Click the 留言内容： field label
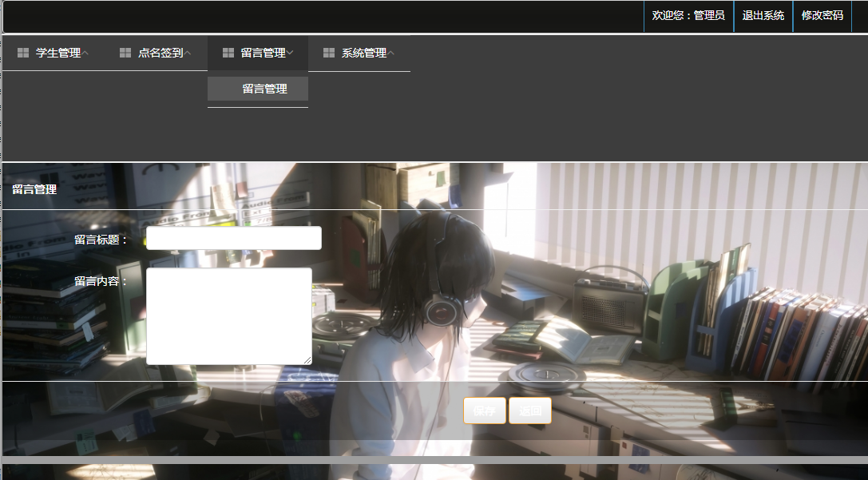The width and height of the screenshot is (868, 480). click(x=101, y=281)
